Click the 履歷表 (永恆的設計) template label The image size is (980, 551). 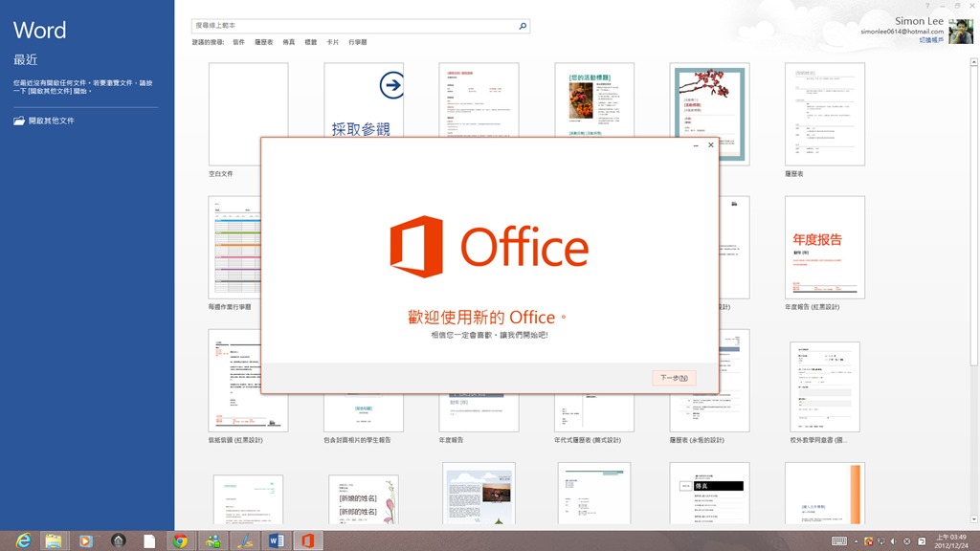click(697, 440)
